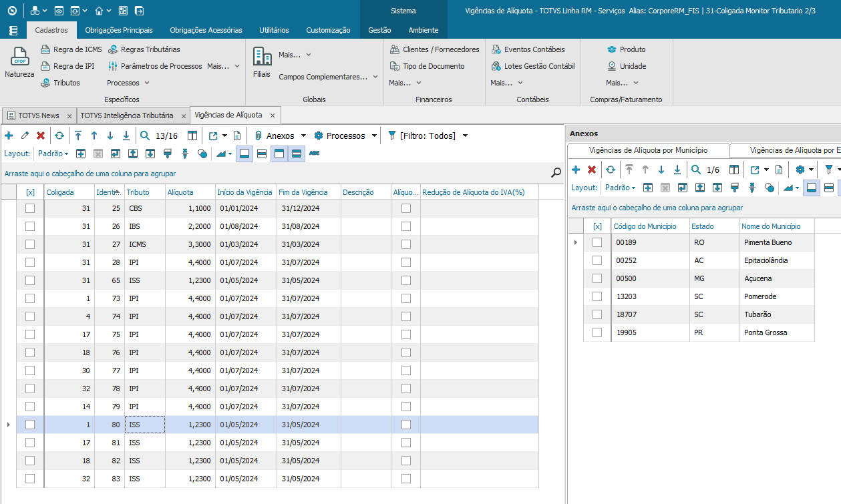This screenshot has width=841, height=504.
Task: Click the magnifier search icon beside 13/16
Action: [145, 136]
